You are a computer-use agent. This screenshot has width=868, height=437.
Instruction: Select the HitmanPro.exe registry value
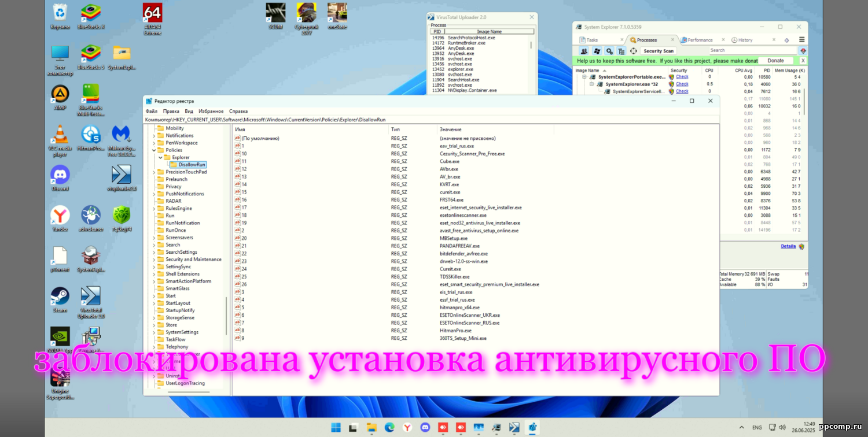pos(455,331)
